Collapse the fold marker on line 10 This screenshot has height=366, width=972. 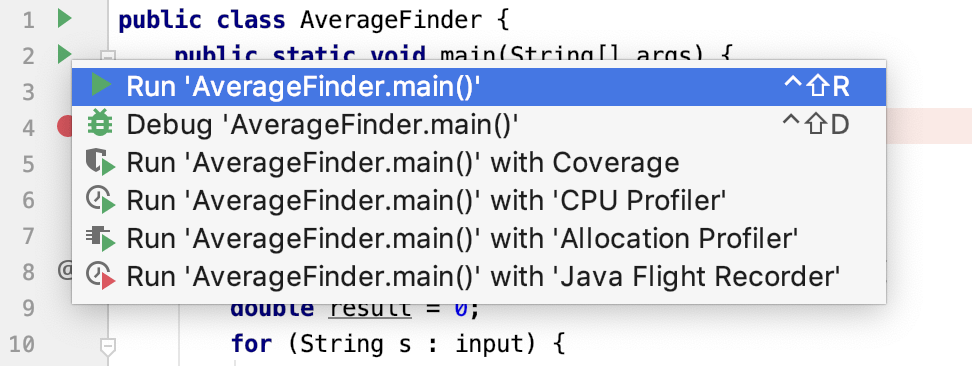(108, 346)
